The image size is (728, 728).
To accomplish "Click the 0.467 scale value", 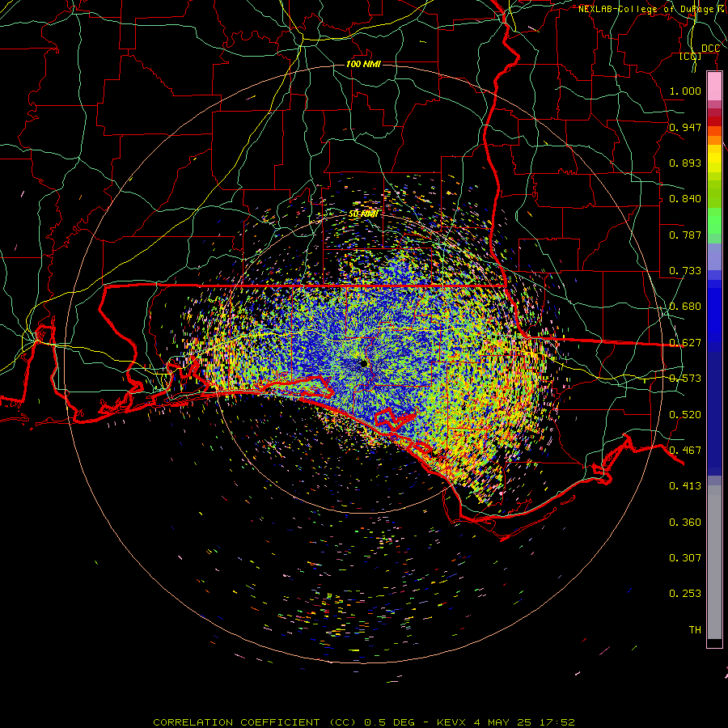I will (x=685, y=451).
